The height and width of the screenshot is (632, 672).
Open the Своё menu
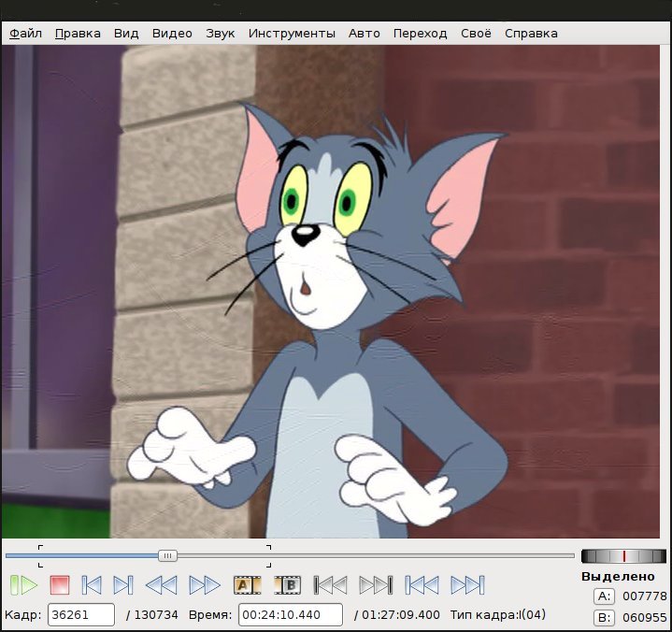tap(476, 33)
